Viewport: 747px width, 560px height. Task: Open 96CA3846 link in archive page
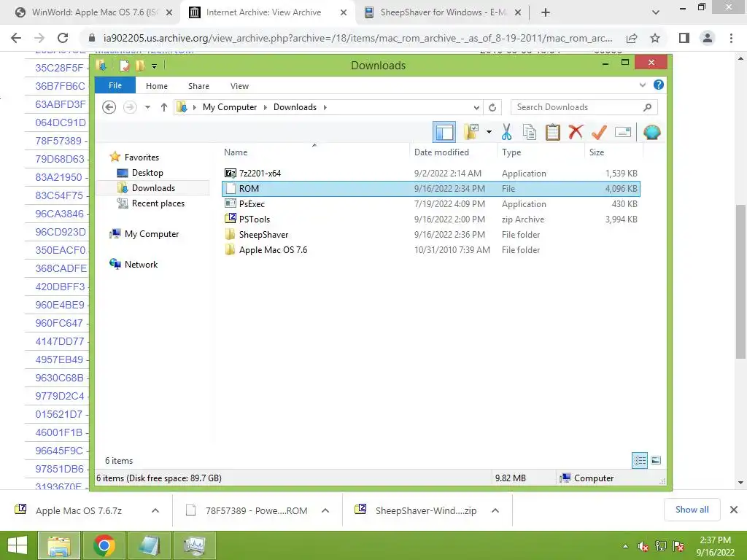pos(59,214)
